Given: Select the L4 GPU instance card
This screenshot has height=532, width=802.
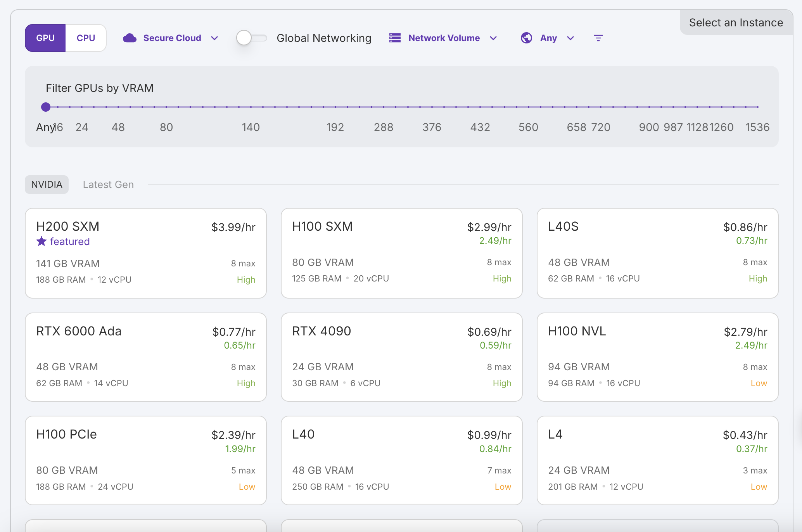Looking at the screenshot, I should [x=657, y=460].
